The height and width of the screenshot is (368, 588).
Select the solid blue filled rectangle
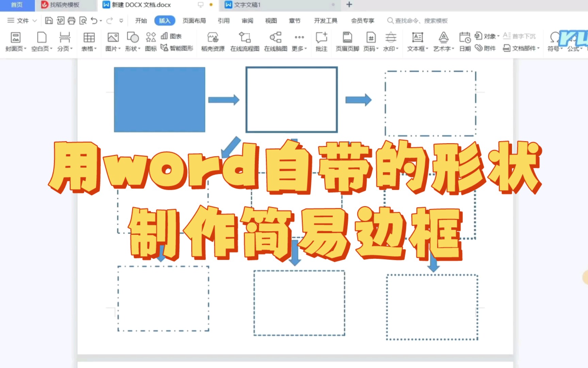tap(159, 99)
